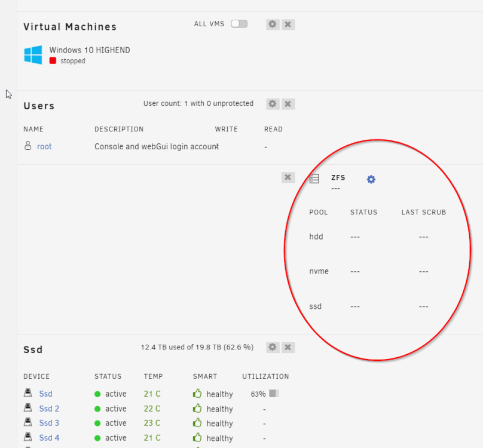Open the Ssd 4 device link
Image resolution: width=483 pixels, height=448 pixels.
click(x=49, y=438)
